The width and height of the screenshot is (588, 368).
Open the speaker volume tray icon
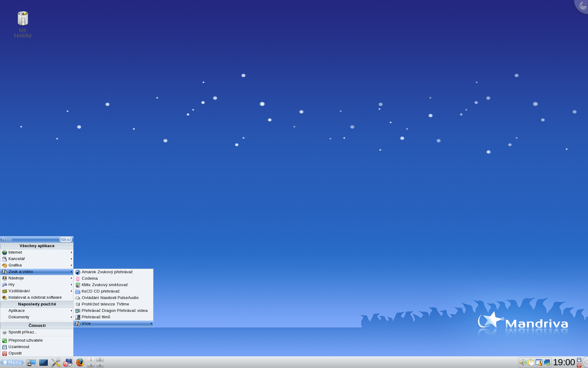[x=523, y=362]
